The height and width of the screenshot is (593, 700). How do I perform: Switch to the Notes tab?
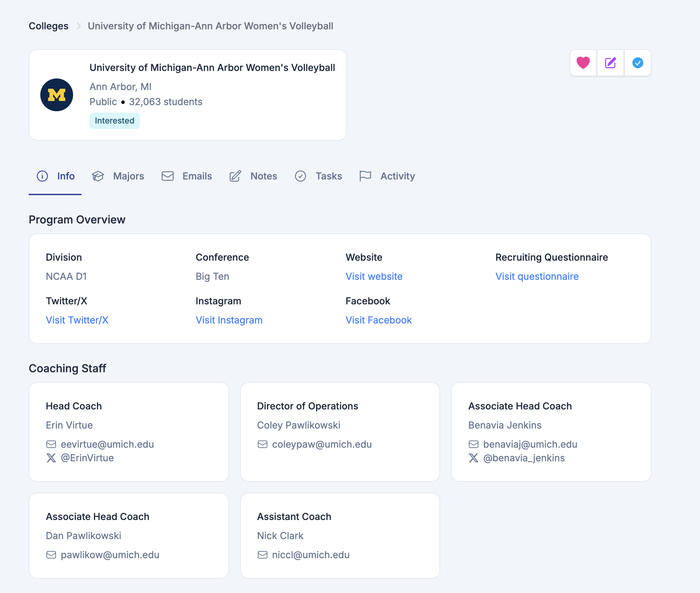(253, 176)
